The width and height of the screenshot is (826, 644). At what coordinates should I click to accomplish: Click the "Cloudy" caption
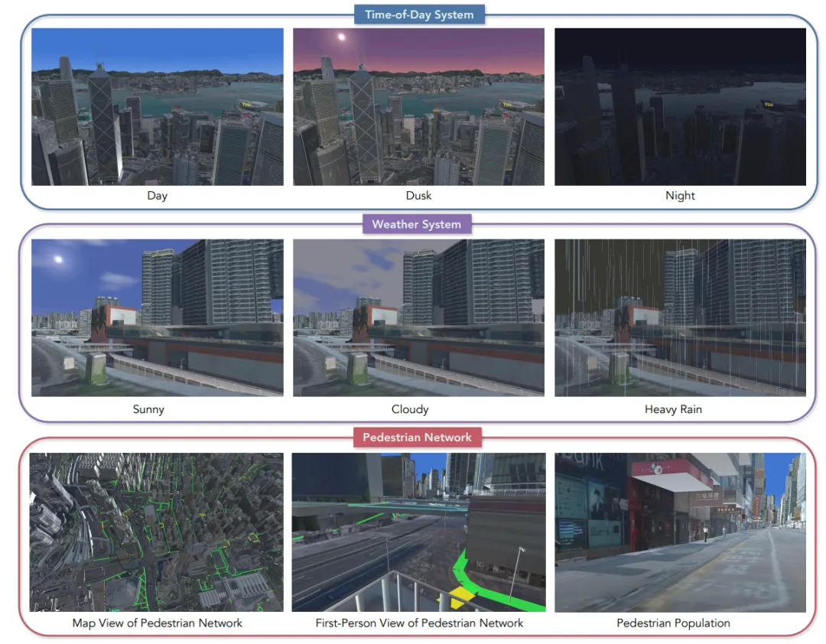click(410, 409)
